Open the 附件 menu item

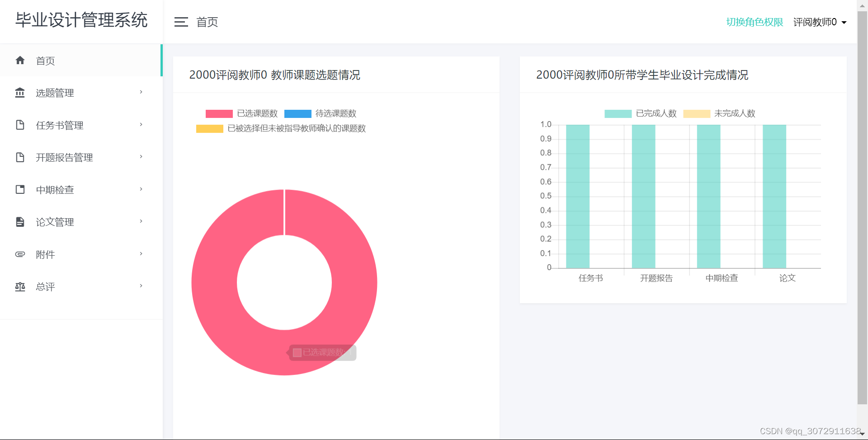tap(81, 254)
